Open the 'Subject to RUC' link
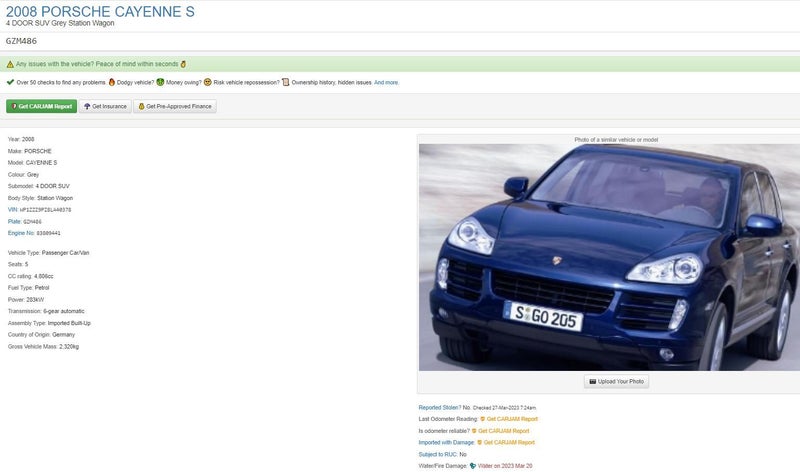 tap(438, 454)
